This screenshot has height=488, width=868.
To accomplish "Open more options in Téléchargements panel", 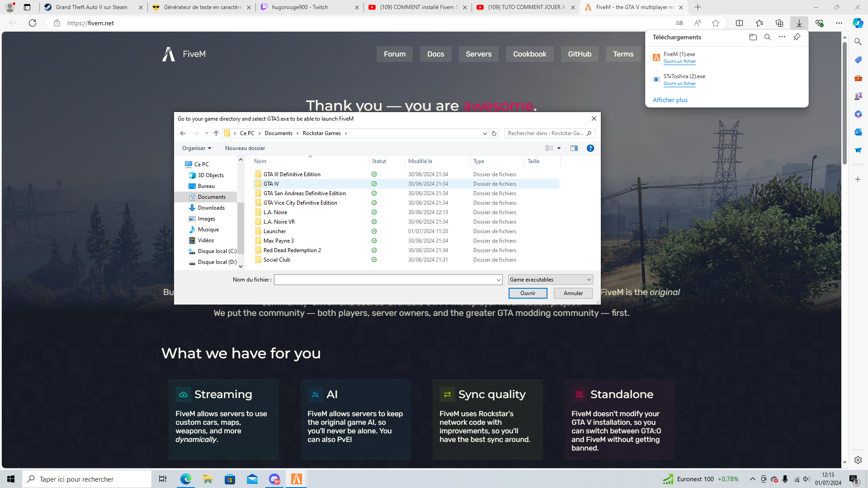I will 782,37.
